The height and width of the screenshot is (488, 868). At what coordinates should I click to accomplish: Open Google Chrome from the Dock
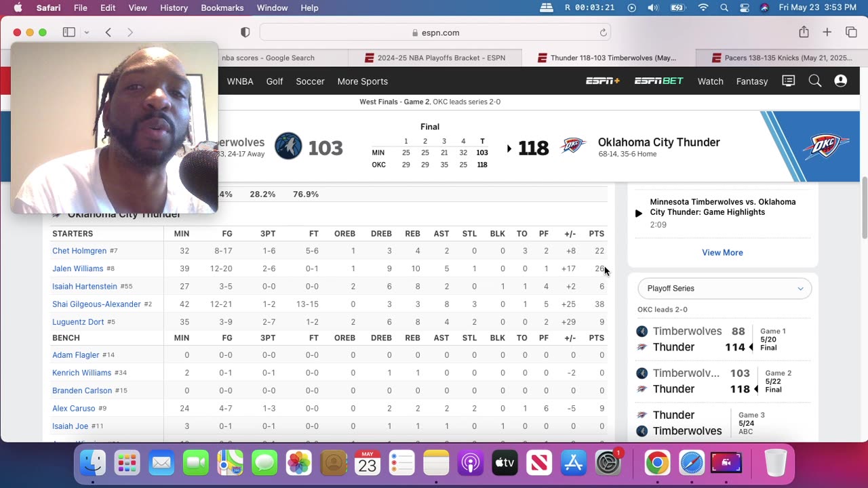point(656,464)
